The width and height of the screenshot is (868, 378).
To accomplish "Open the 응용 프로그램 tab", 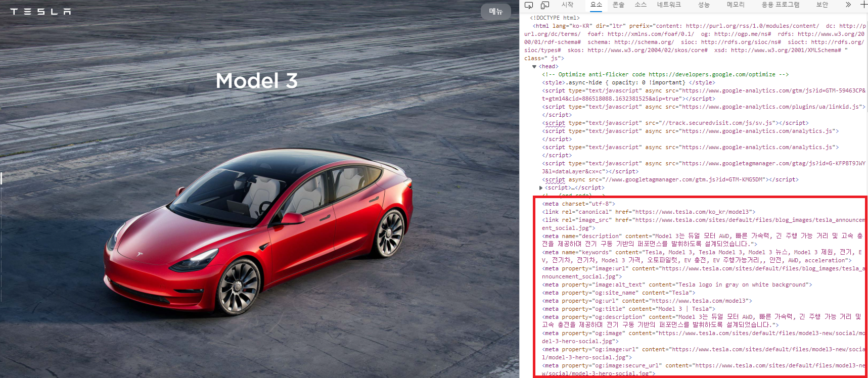I will point(781,5).
